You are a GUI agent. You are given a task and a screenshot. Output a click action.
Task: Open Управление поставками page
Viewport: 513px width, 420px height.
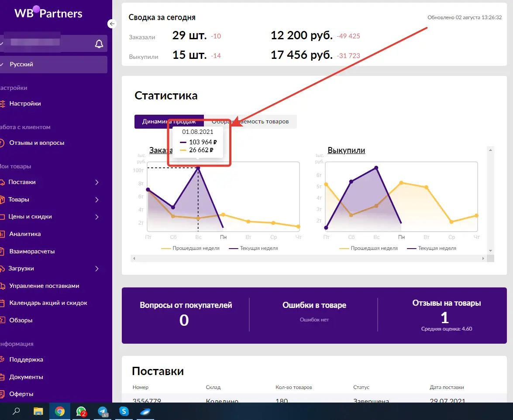pyautogui.click(x=44, y=286)
